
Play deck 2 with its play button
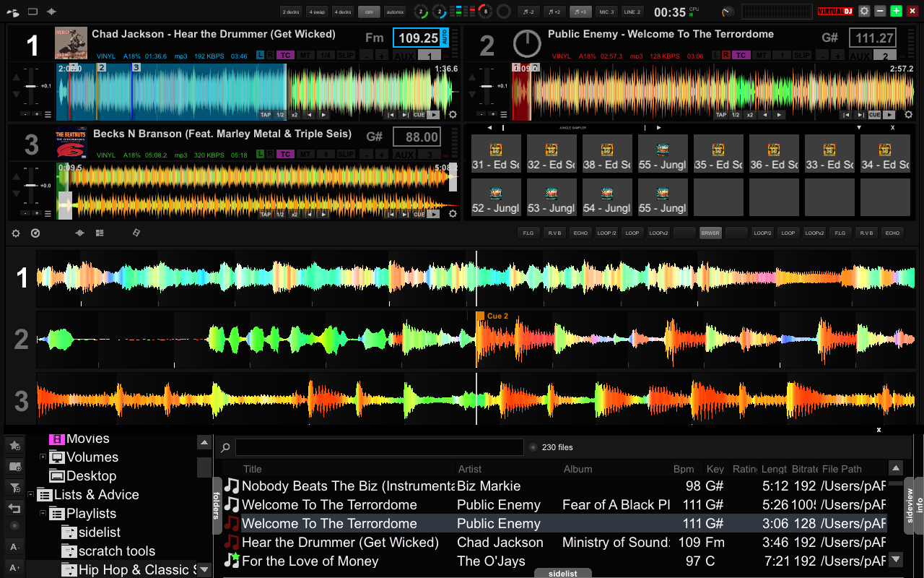click(x=889, y=115)
